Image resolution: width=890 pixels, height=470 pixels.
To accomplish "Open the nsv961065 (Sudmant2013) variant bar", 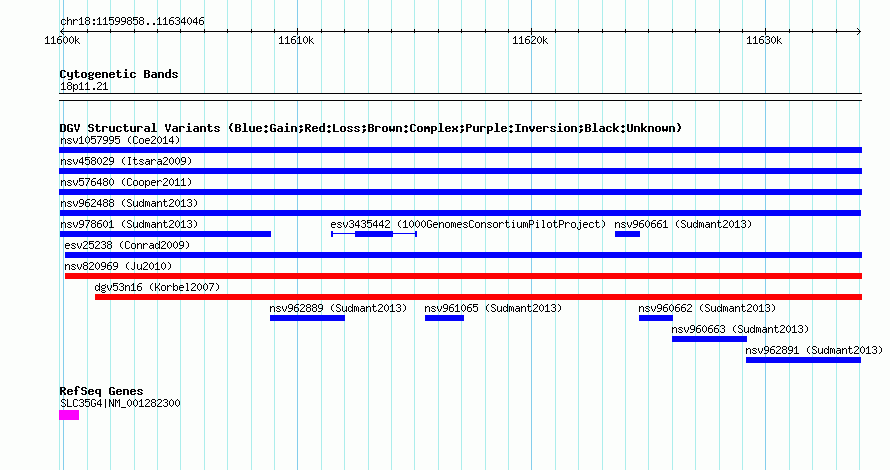I will pos(444,318).
